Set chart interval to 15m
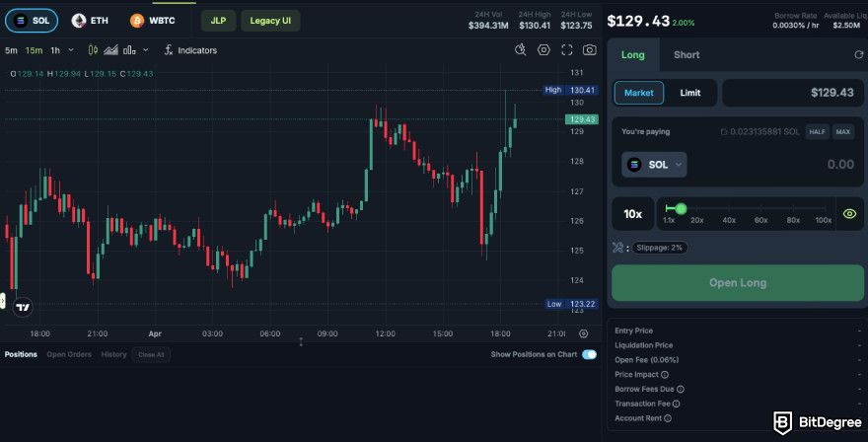This screenshot has height=442, width=868. point(34,50)
